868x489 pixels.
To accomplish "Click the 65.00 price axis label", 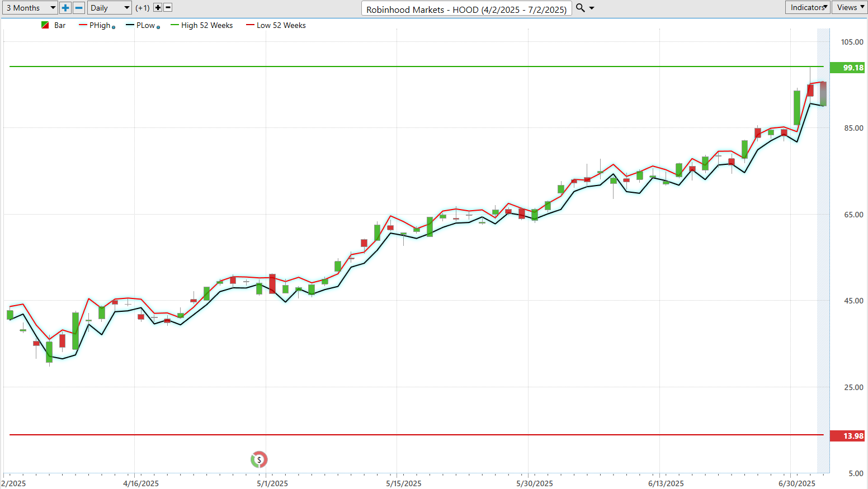I will [x=854, y=215].
